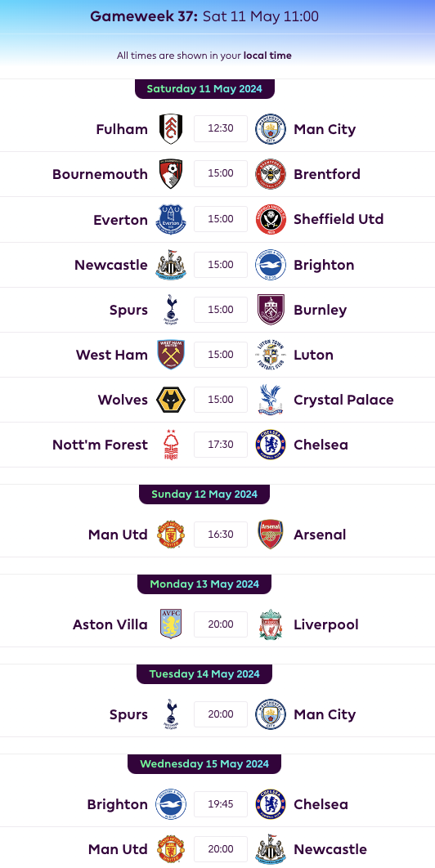This screenshot has width=435, height=868.
Task: Select the Wednesday 15 May 2024 date header
Action: tap(204, 764)
